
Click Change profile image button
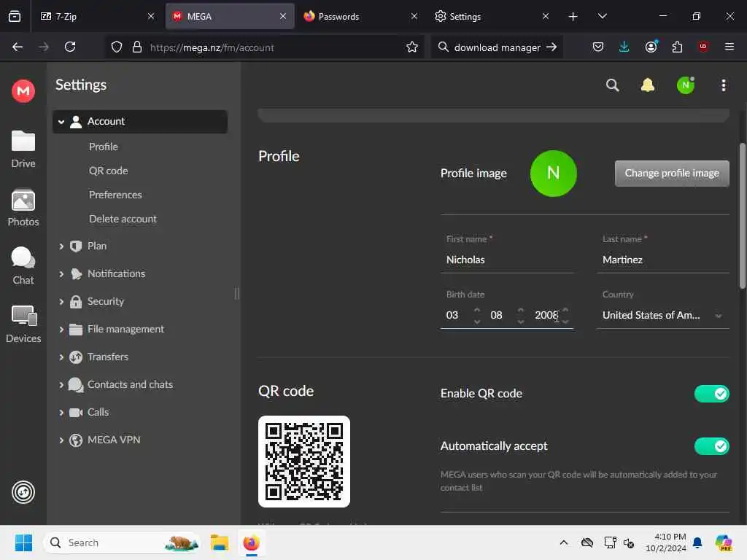(672, 174)
